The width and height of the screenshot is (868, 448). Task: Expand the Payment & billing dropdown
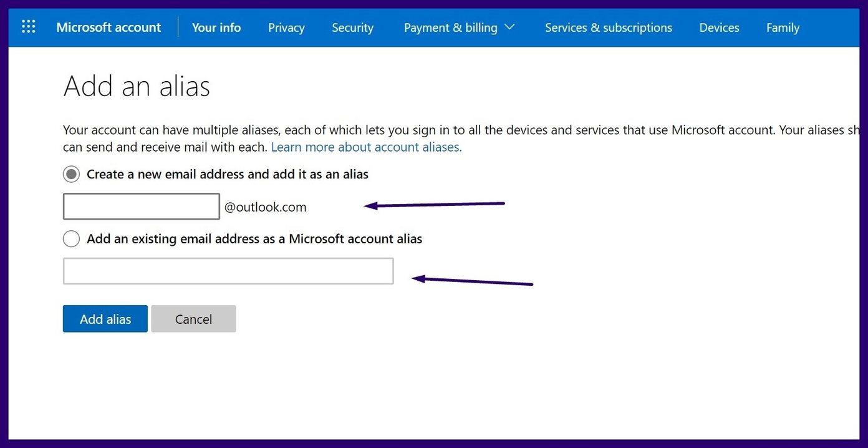point(460,27)
